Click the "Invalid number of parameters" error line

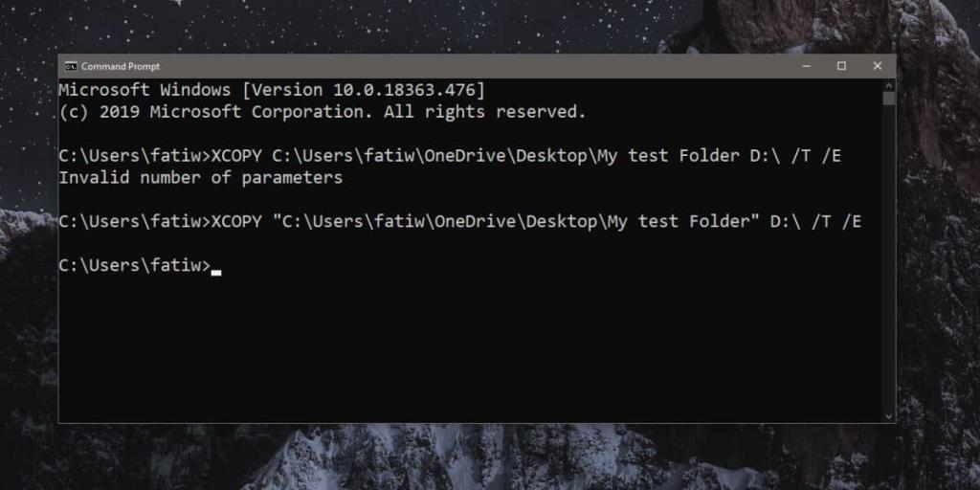point(201,178)
